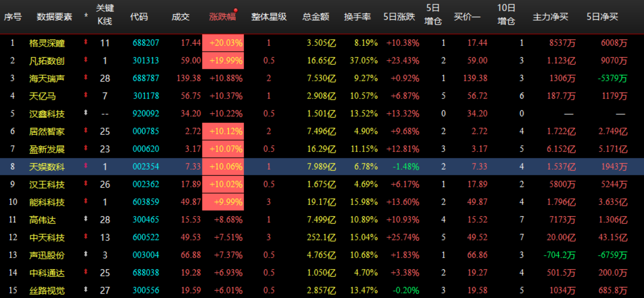Click the white marker icon beside 高伟达

pos(85,219)
